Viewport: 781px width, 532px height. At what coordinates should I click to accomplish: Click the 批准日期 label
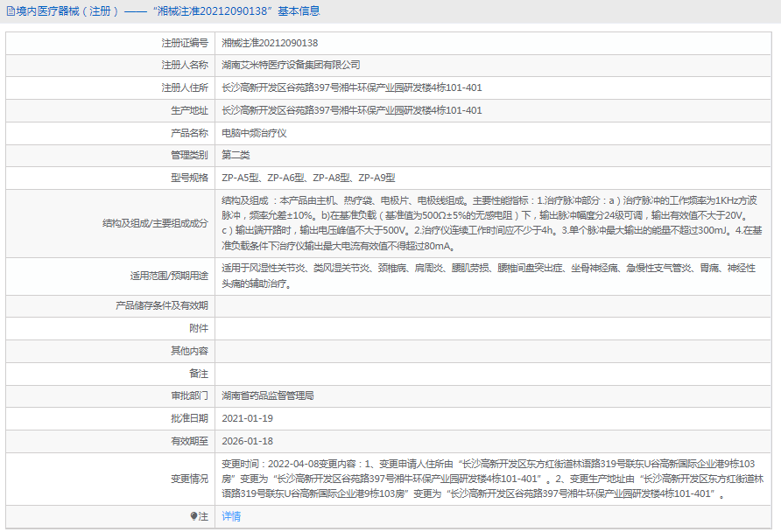[189, 418]
